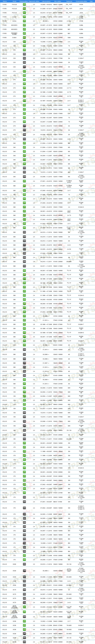Click the Oznaczenie silnika column header
Image resolution: width=95 pixels, height=644 pixels.
coord(81,1)
